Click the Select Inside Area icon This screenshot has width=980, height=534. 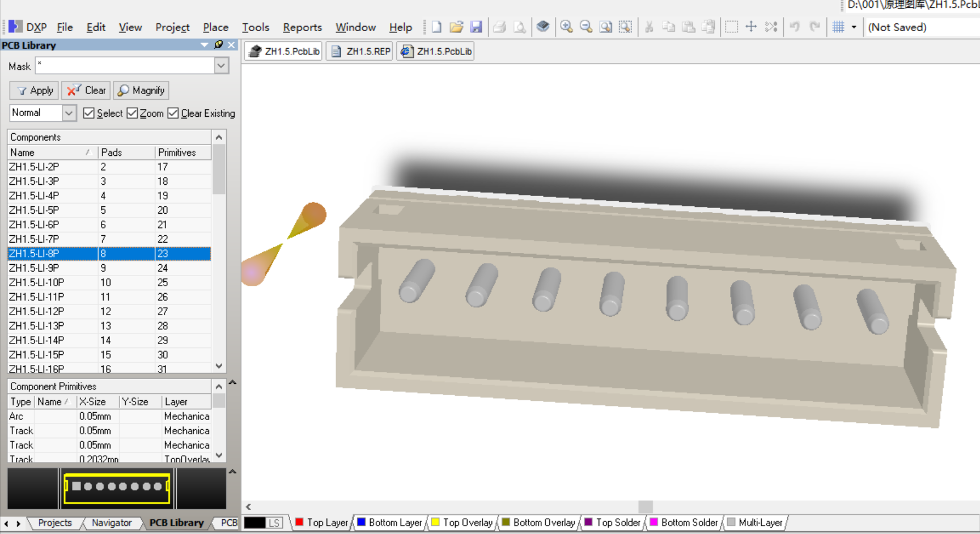(x=732, y=27)
